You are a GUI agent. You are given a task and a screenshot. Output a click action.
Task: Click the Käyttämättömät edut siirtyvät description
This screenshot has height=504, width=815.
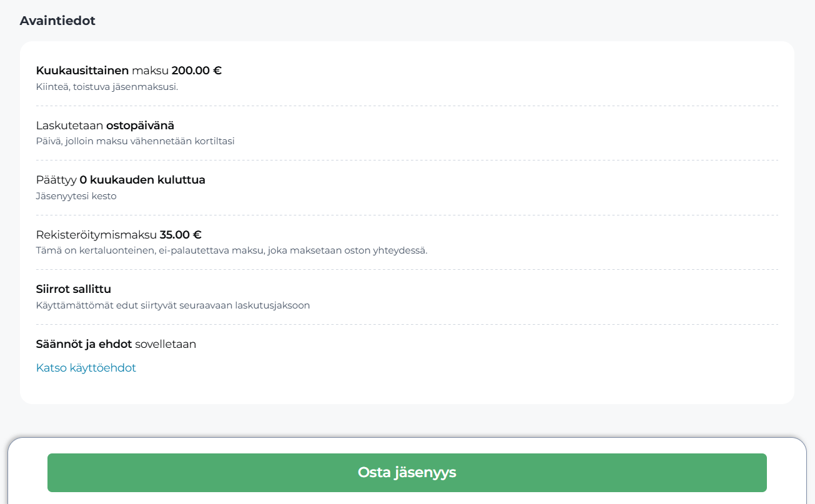tap(173, 305)
